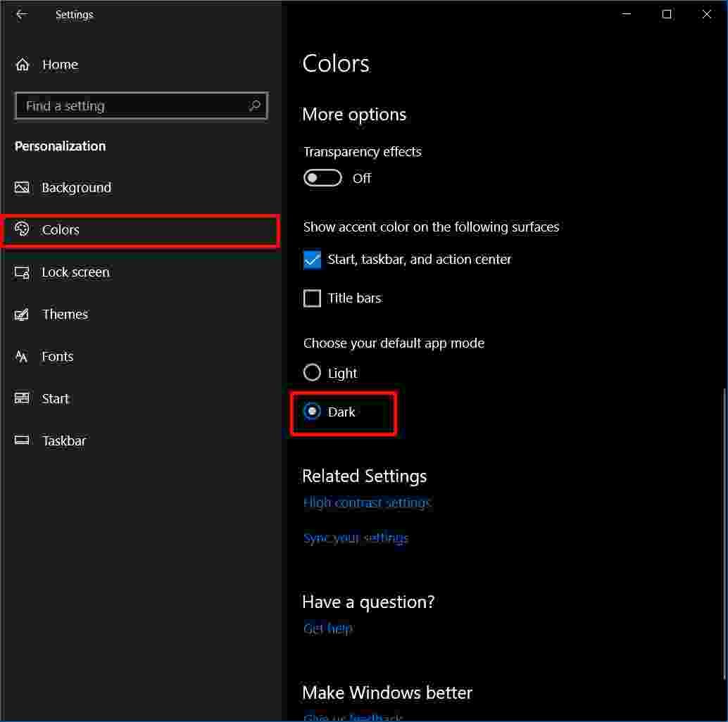This screenshot has height=722, width=728.
Task: Click the Get help link
Action: 328,628
